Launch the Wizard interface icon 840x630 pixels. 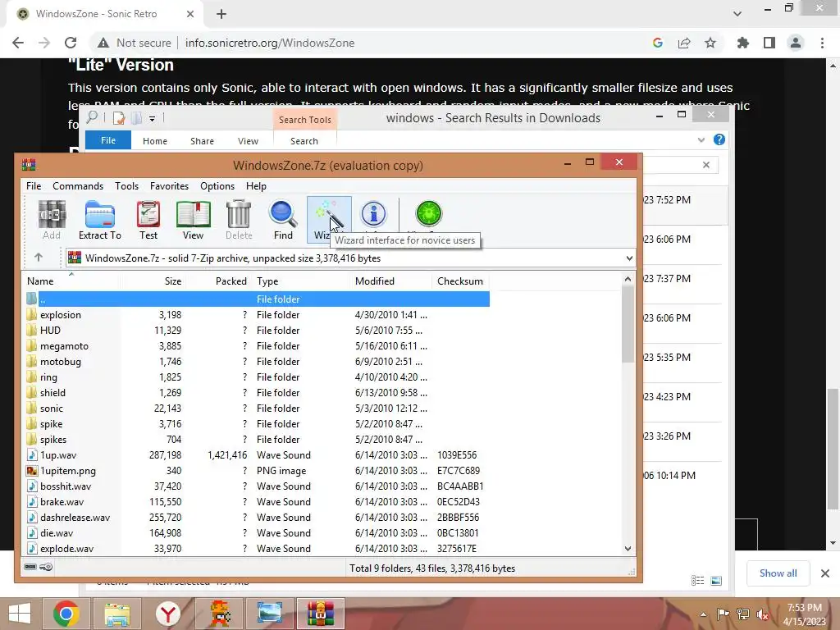click(328, 219)
